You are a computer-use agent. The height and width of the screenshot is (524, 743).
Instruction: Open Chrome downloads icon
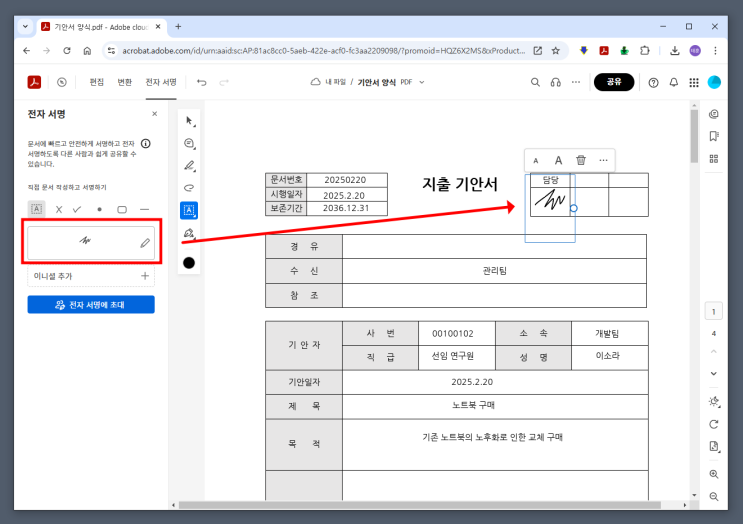coord(675,51)
